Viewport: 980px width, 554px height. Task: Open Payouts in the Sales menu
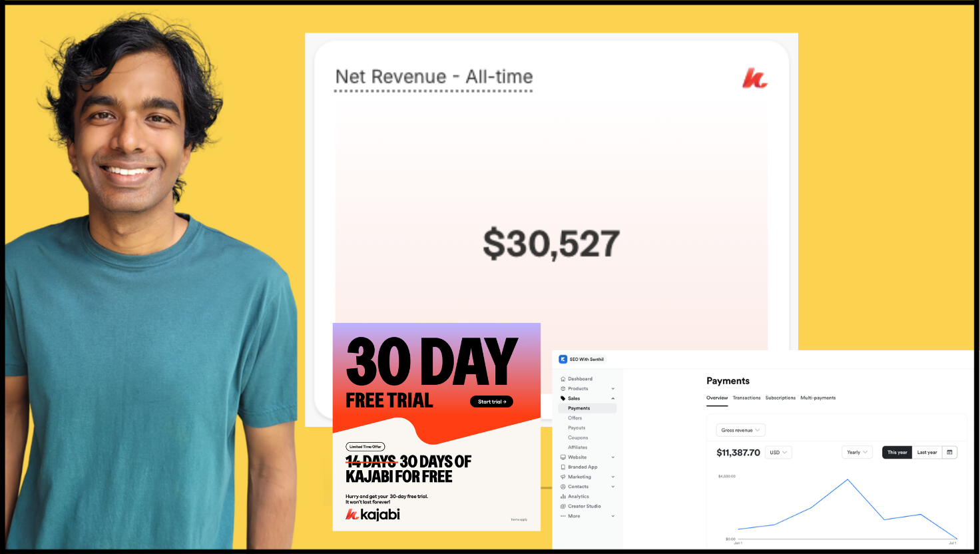(x=577, y=427)
